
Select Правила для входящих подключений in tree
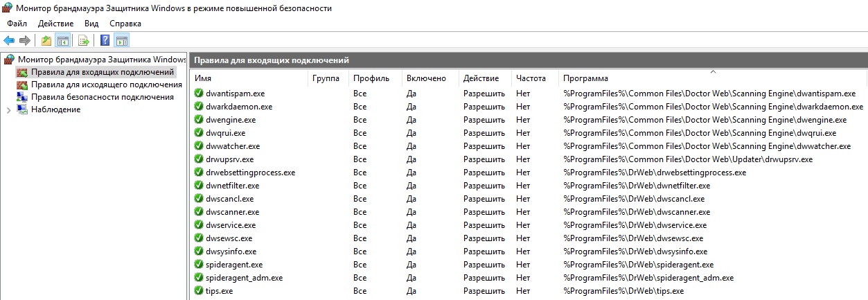tap(103, 72)
